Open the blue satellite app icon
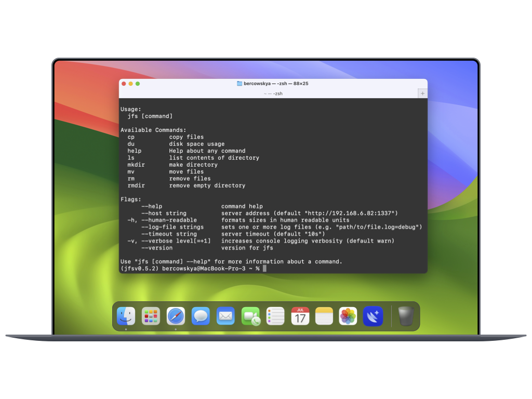Screen dimensions: 532x399 [373, 316]
